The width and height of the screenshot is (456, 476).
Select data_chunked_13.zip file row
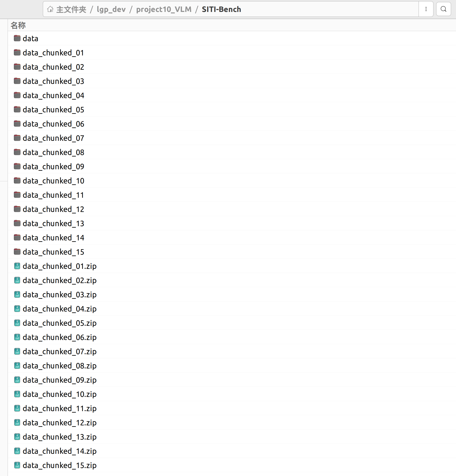59,437
